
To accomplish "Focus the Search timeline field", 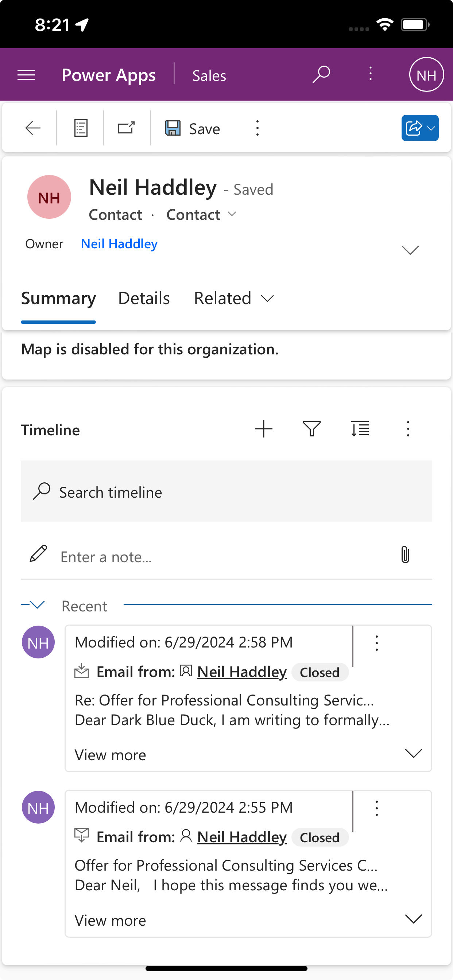I will tap(226, 491).
